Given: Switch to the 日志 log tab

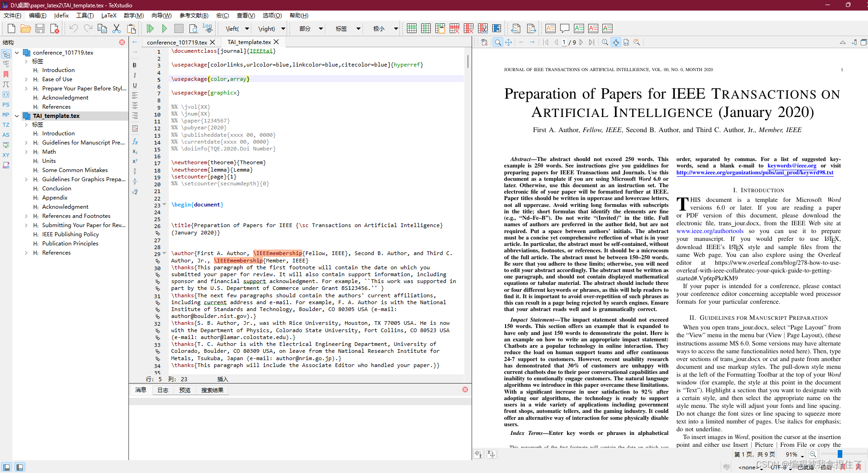Looking at the screenshot, I should [163, 390].
